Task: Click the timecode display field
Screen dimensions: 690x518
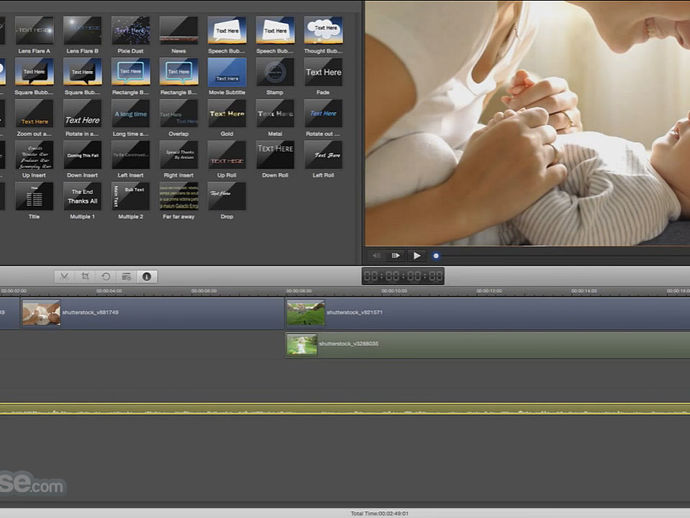Action: coord(403,276)
